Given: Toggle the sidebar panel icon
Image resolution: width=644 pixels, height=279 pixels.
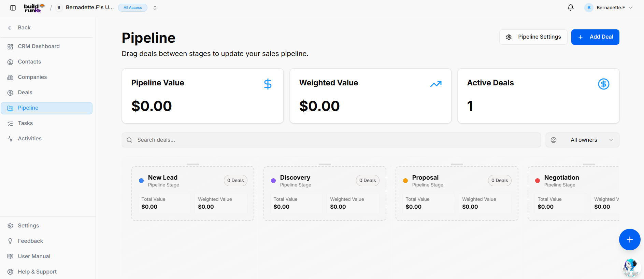Looking at the screenshot, I should [13, 8].
